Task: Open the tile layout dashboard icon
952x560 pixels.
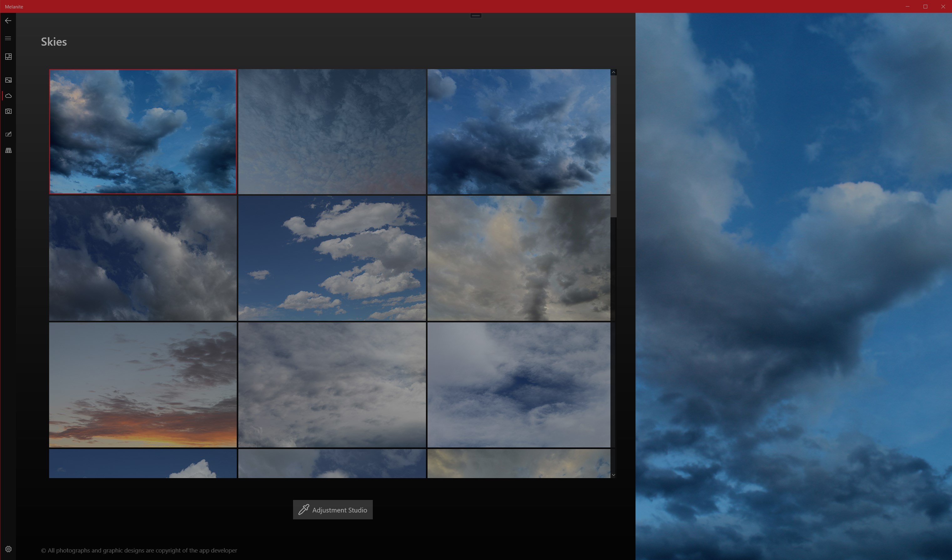Action: [x=8, y=57]
